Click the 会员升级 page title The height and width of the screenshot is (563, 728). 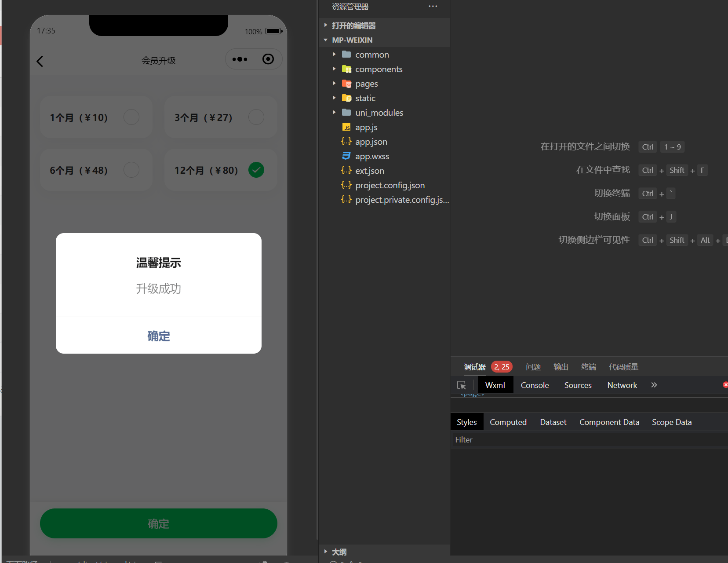point(159,61)
